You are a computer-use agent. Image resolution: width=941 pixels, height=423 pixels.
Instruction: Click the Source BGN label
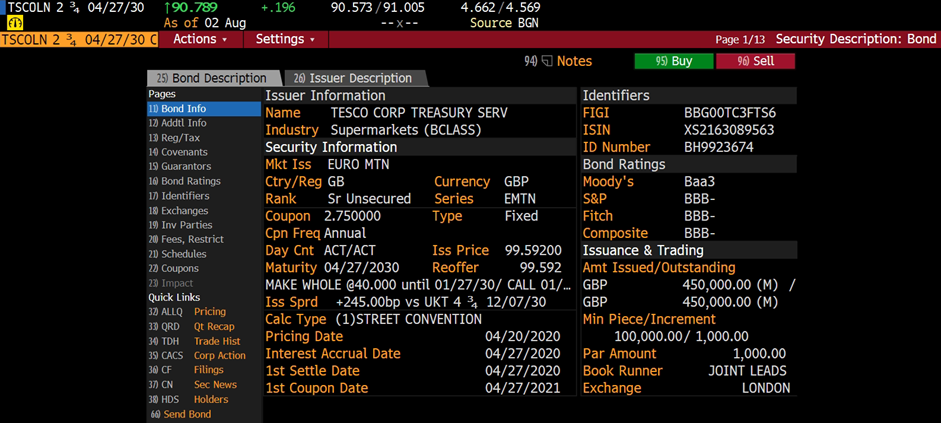505,23
